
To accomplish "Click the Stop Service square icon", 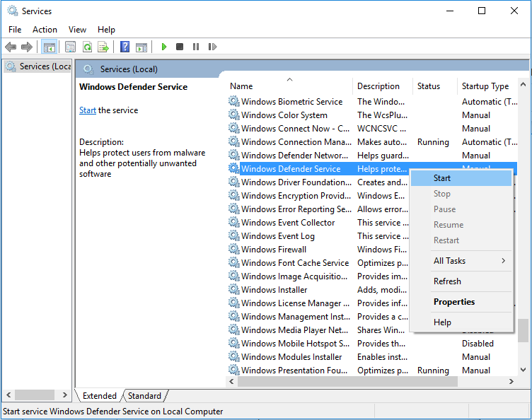I will pyautogui.click(x=180, y=47).
